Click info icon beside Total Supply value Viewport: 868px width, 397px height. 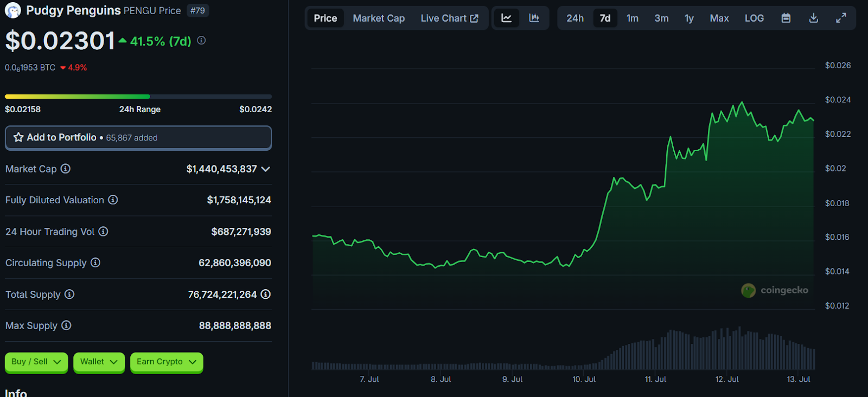pyautogui.click(x=266, y=294)
